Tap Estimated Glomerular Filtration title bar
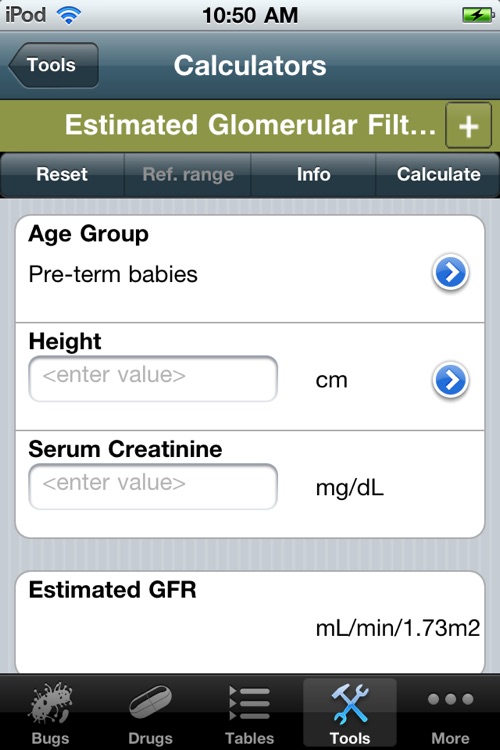 [x=250, y=125]
